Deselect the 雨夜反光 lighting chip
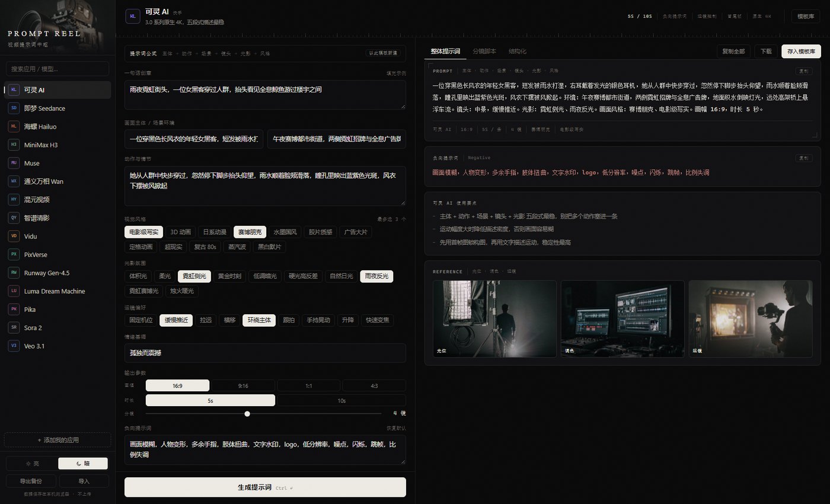 376,276
